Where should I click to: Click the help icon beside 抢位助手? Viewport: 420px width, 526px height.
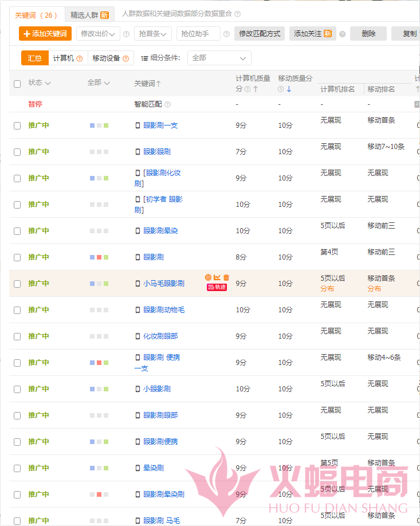tap(226, 34)
